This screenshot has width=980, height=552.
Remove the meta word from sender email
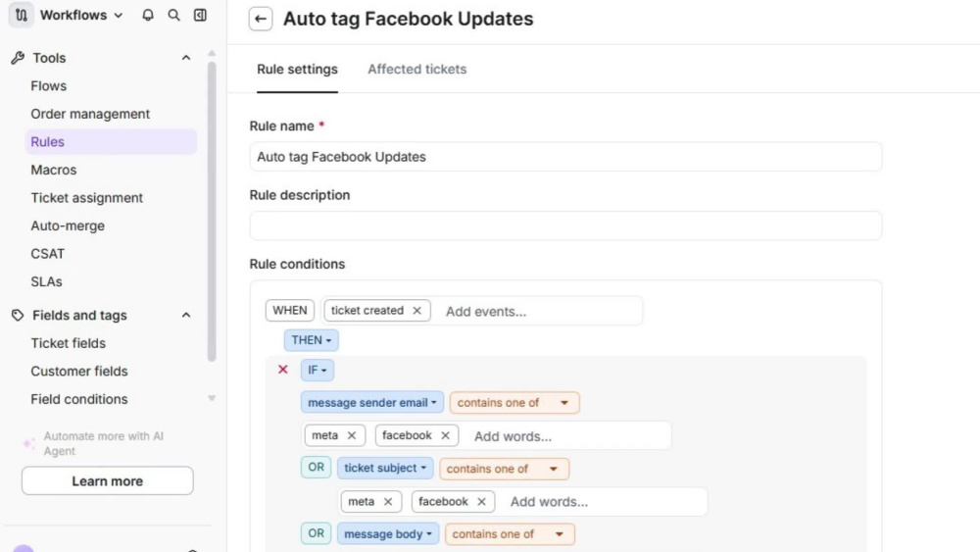click(352, 435)
